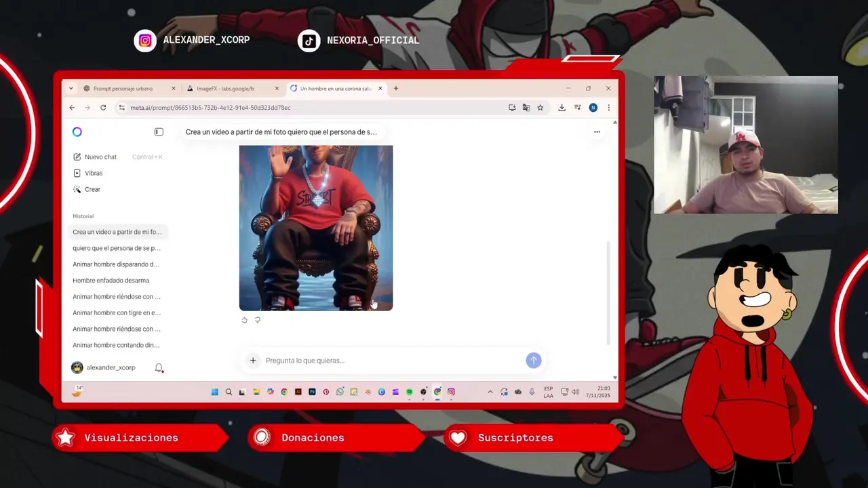
Task: Open WhatsApp from the taskbar
Action: tap(340, 392)
